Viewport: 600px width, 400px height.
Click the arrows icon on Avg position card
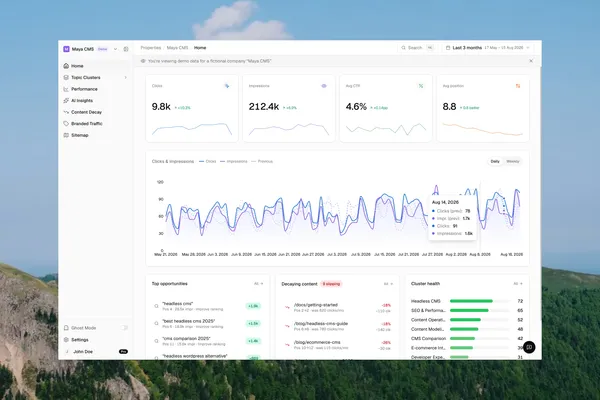518,86
